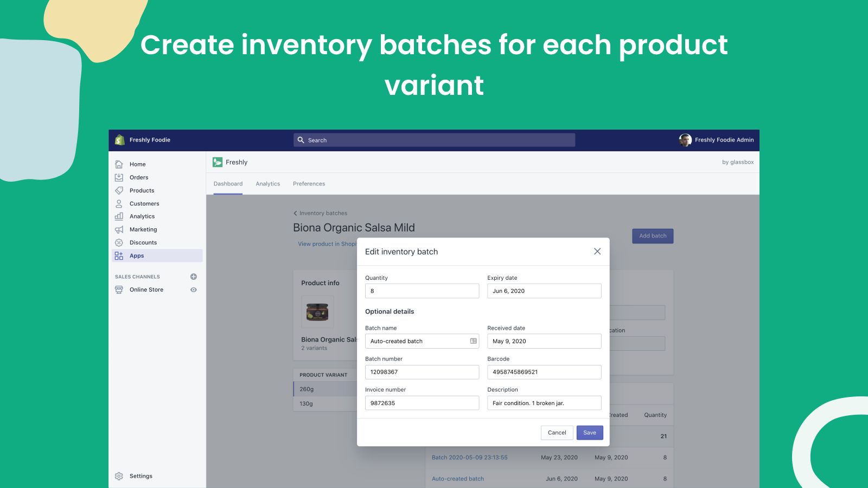
Task: Click the Barcode input field
Action: click(x=544, y=372)
